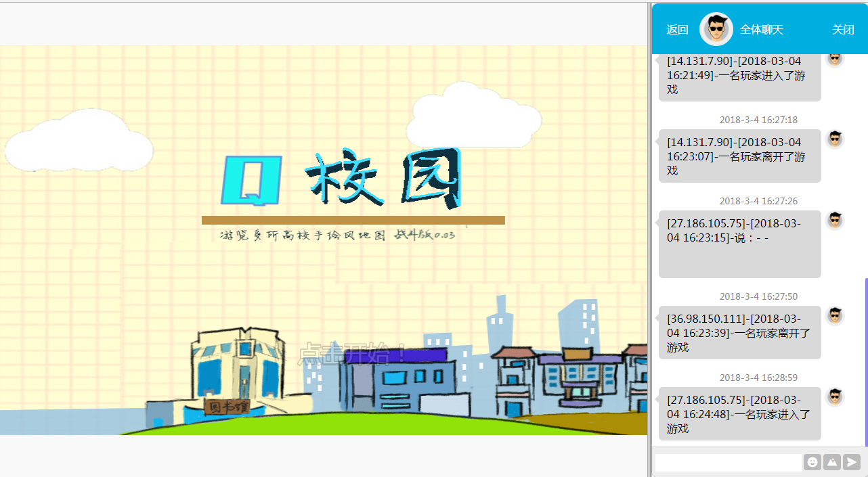Click the 图书馆 sign on the building

[x=227, y=407]
